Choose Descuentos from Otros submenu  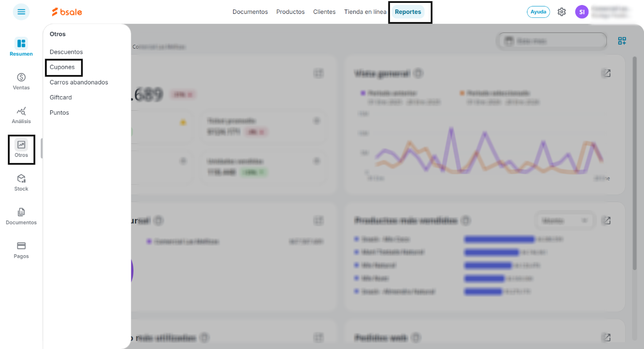point(66,52)
